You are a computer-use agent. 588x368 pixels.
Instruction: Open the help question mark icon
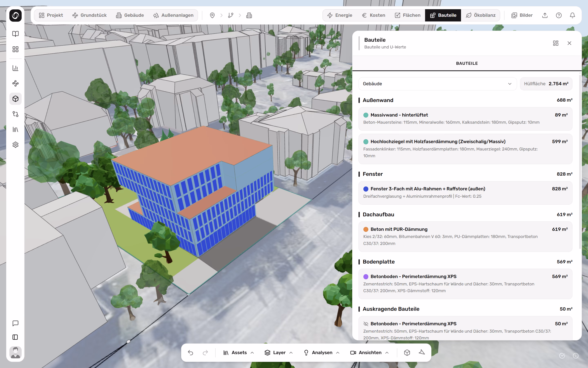coord(559,15)
